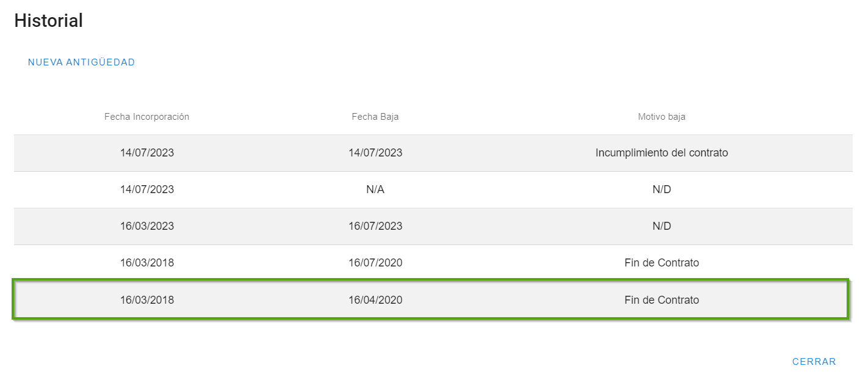Select Fecha Incorporación in the N/A row
Viewport: 868px width, 385px height.
(x=146, y=189)
